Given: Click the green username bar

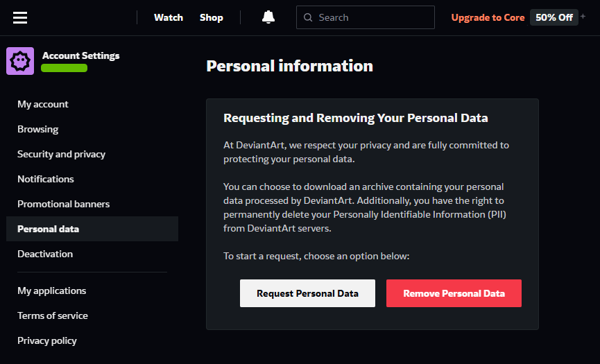Looking at the screenshot, I should (65, 68).
